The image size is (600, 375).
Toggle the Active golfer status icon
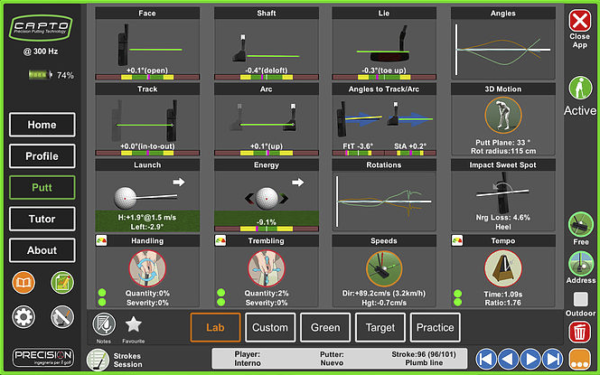pos(580,88)
